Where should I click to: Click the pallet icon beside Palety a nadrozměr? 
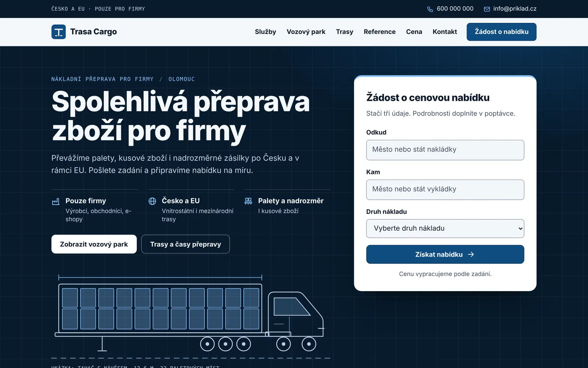point(248,201)
